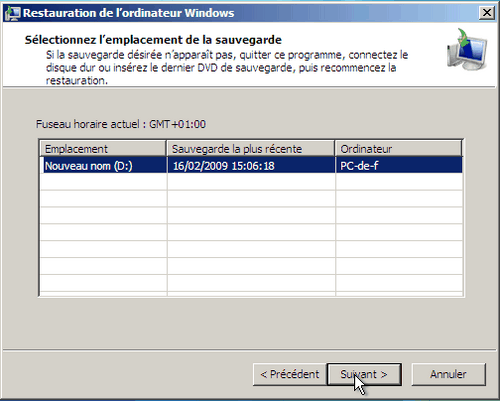This screenshot has width=500, height=401.
Task: Go back with the Précédent button
Action: click(x=289, y=374)
